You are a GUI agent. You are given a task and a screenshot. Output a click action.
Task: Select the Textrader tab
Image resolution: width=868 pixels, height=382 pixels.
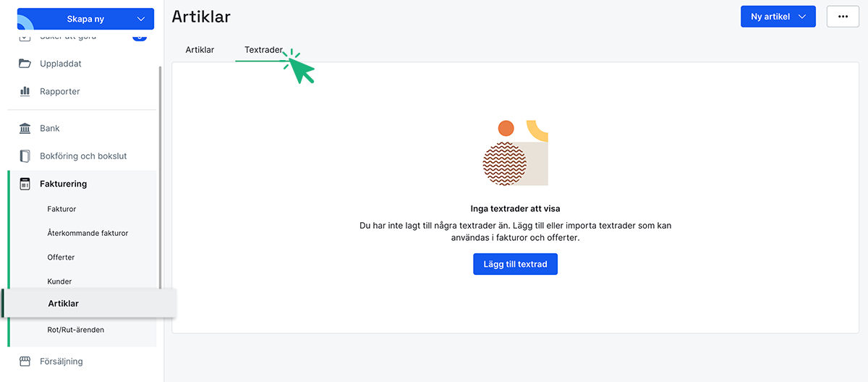pos(263,50)
